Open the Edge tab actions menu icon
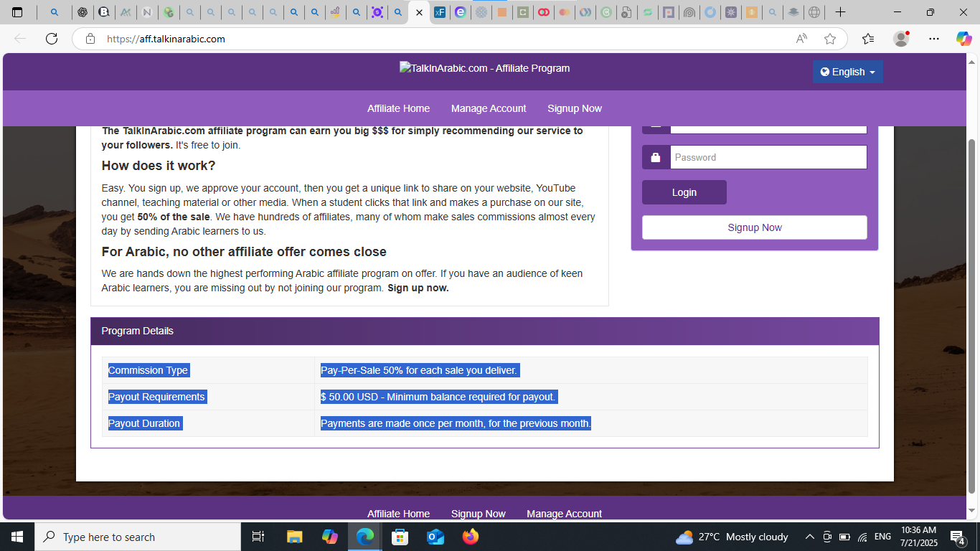The height and width of the screenshot is (551, 980). tap(17, 12)
